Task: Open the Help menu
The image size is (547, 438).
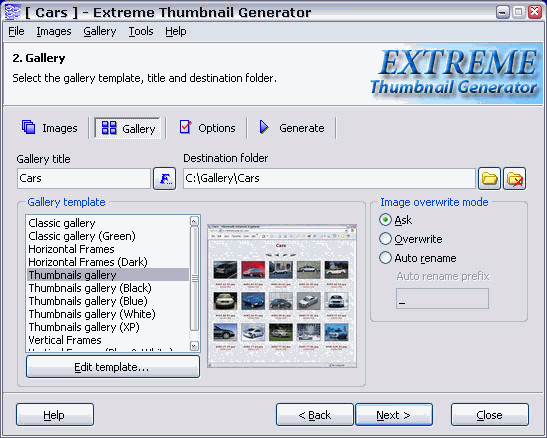Action: point(176,31)
